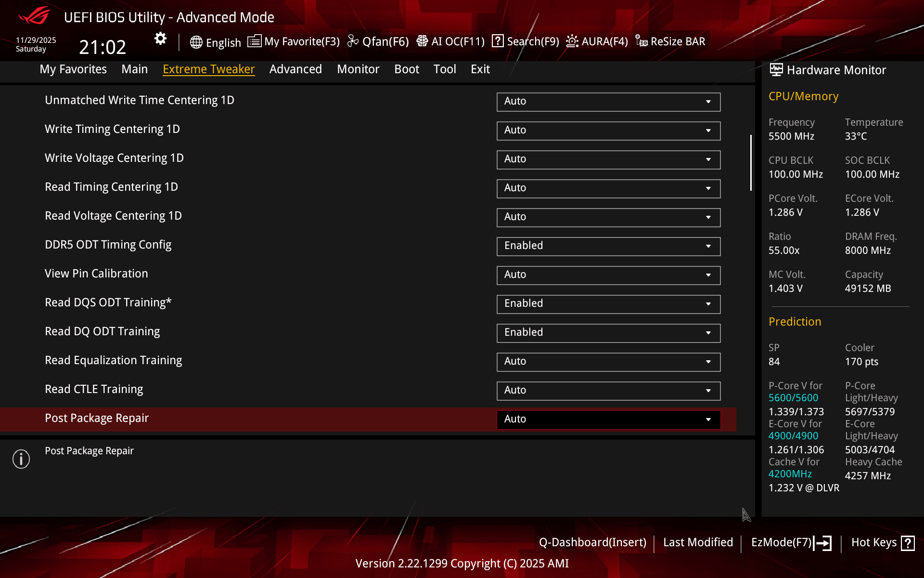924x578 pixels.
Task: Click the ReSize BAR icon
Action: pos(641,41)
